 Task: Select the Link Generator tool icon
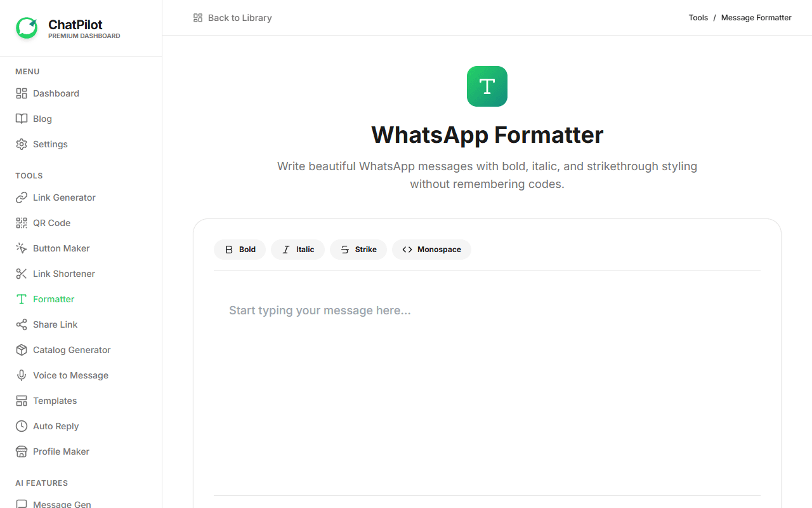pos(22,197)
